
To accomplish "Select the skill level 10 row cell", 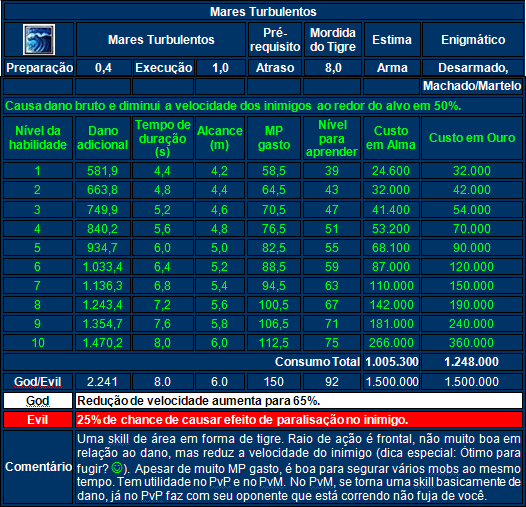I will (38, 343).
